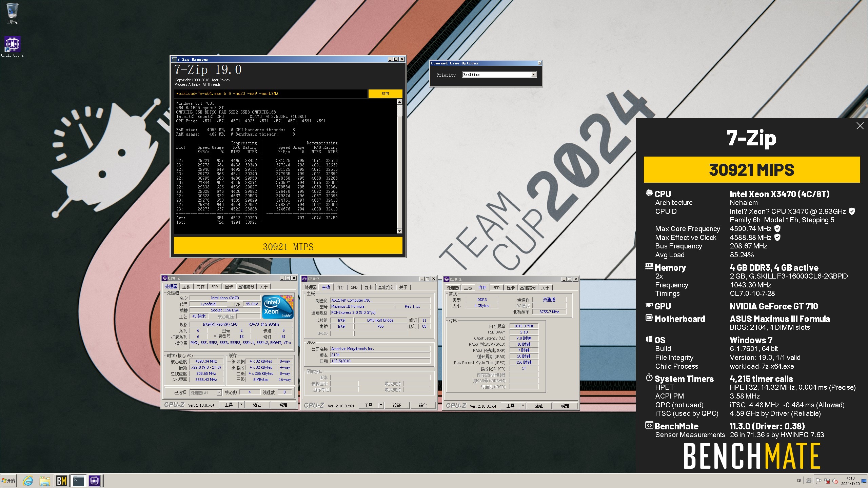
Task: Expand 工具 dropdown arrow in CPU-Z processor window
Action: [241, 405]
